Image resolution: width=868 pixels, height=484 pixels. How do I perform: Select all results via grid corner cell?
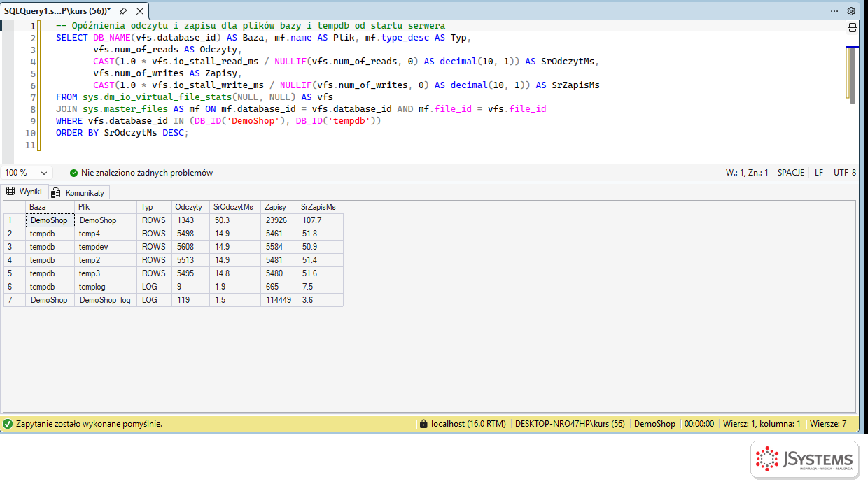coord(15,207)
